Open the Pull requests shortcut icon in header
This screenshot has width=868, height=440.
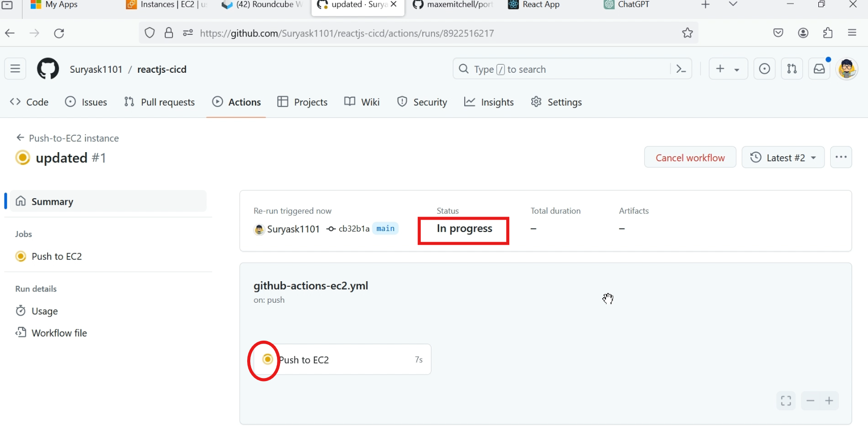tap(792, 69)
